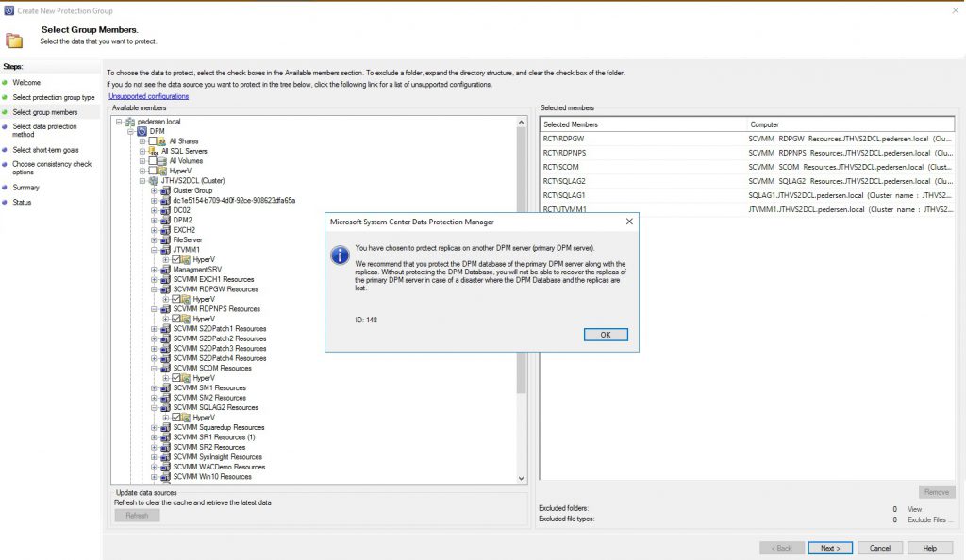Image resolution: width=966 pixels, height=560 pixels.
Task: Check the HyperV checkbox directly under All Volumes
Action: 152,171
